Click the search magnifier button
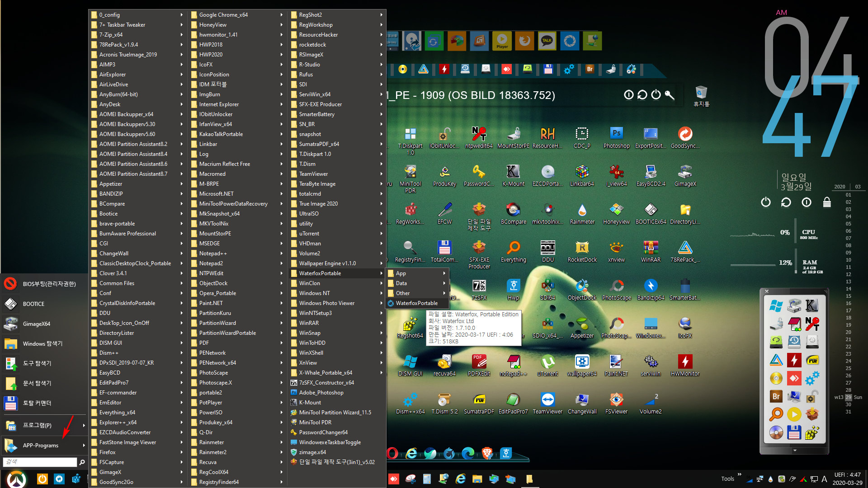The height and width of the screenshot is (488, 868). pos(82,462)
